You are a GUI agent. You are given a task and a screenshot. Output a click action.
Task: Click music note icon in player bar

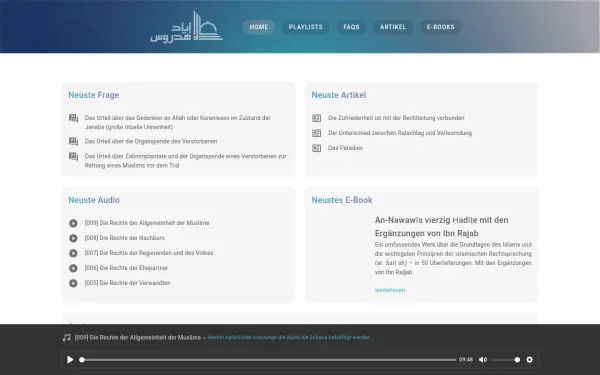[67, 338]
